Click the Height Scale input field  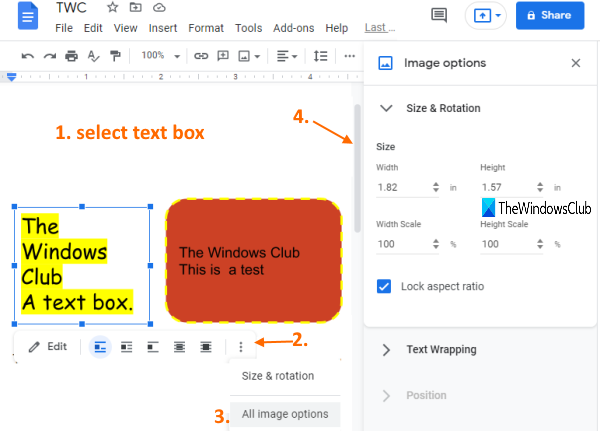pyautogui.click(x=507, y=244)
